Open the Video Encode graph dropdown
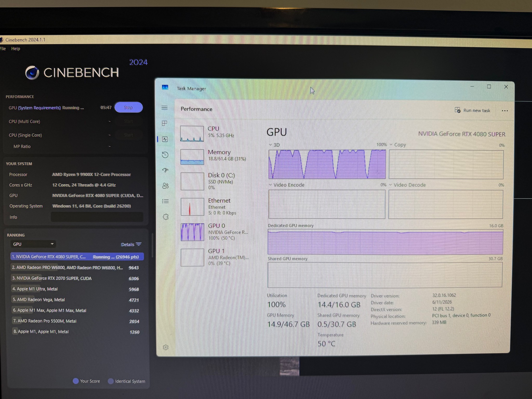This screenshot has width=532, height=399. tap(270, 185)
